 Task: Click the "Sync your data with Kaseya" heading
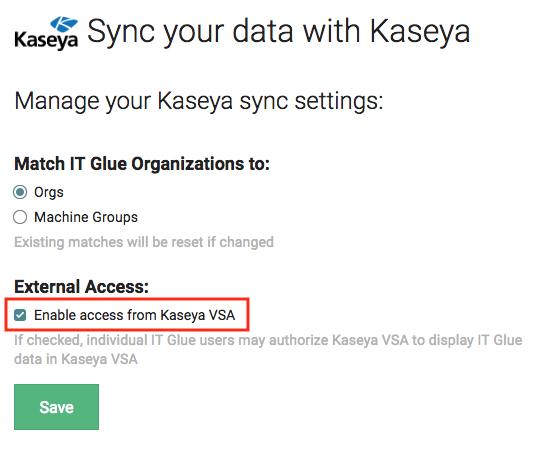tap(278, 32)
